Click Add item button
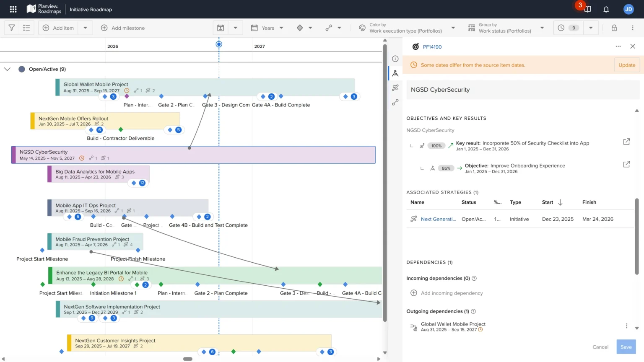This screenshot has height=362, width=644. pyautogui.click(x=58, y=28)
